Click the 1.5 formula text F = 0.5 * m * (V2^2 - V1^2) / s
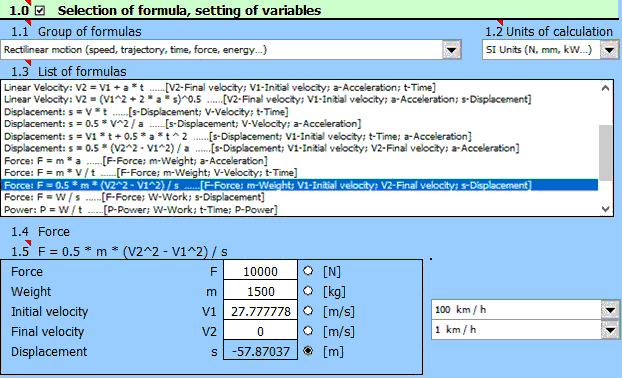This screenshot has height=378, width=622. pos(132,251)
